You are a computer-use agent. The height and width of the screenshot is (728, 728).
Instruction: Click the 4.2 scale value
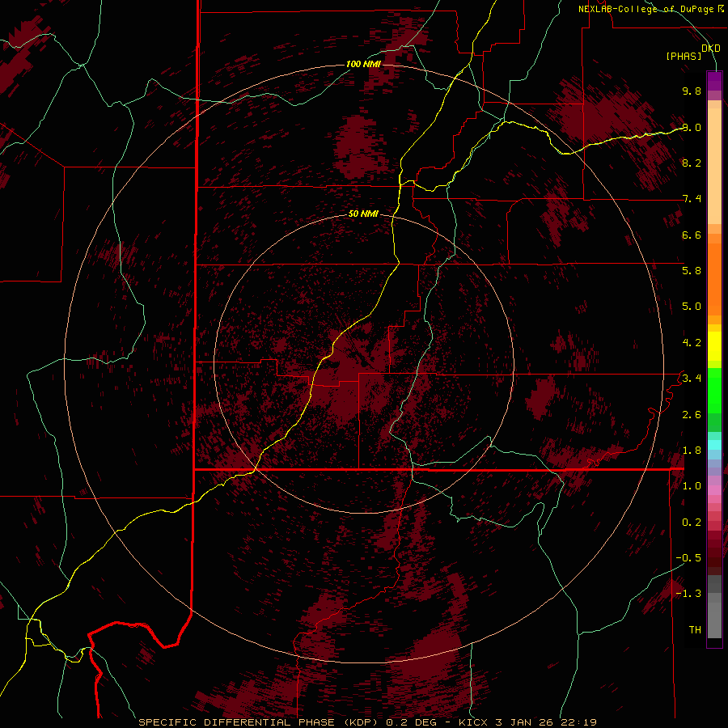[692, 343]
